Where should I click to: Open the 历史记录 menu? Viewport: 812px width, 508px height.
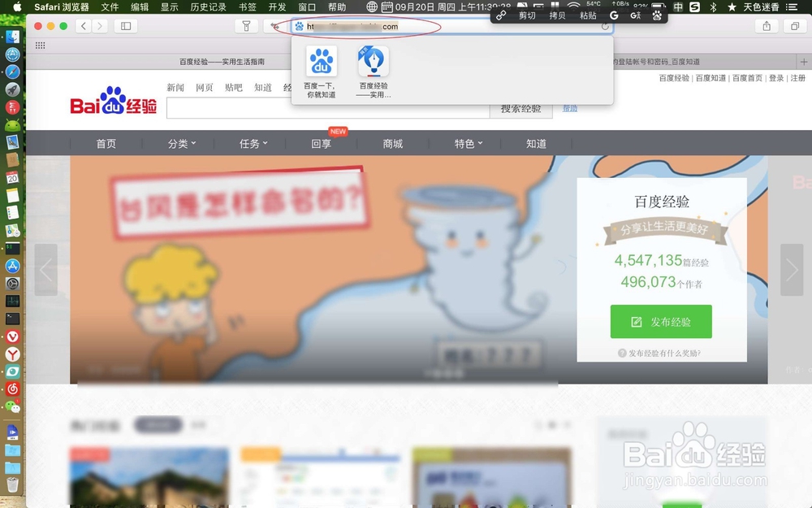tap(208, 7)
